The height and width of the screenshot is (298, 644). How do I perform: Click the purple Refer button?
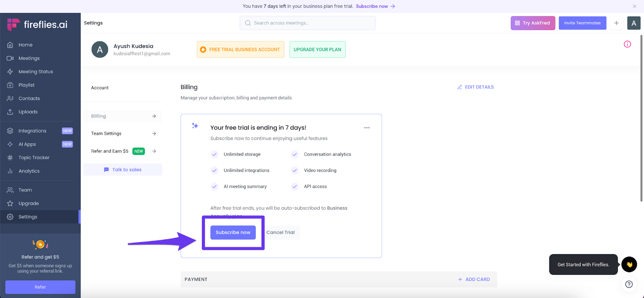tap(40, 287)
